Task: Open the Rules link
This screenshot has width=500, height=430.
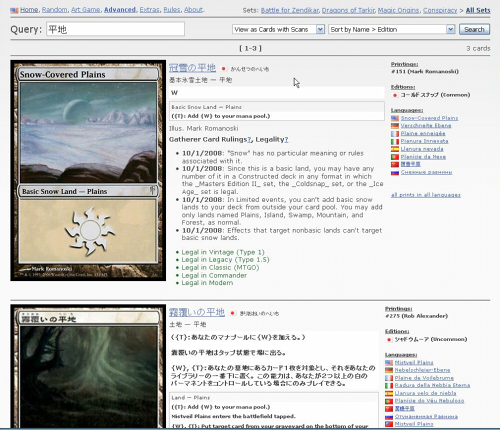Action: tap(172, 10)
